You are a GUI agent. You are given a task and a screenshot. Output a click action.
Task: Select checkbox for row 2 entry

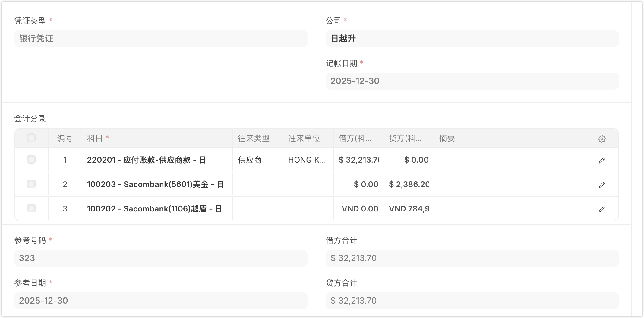click(31, 184)
